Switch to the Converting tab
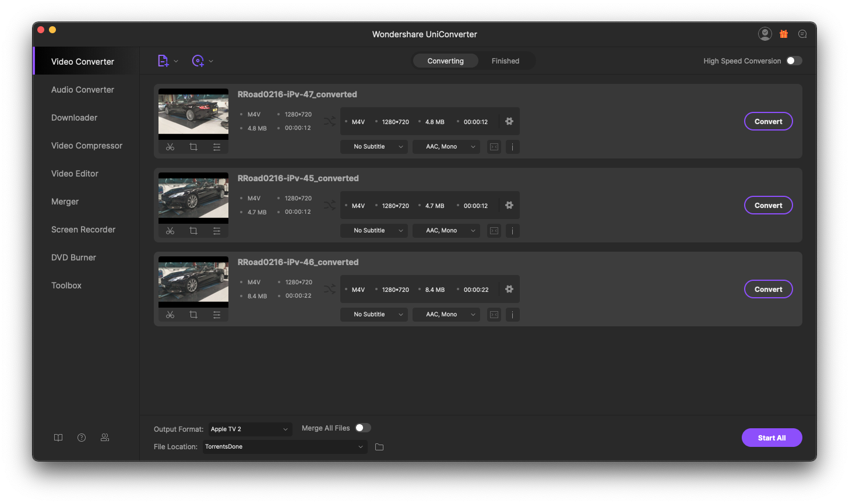The image size is (849, 504). click(446, 61)
